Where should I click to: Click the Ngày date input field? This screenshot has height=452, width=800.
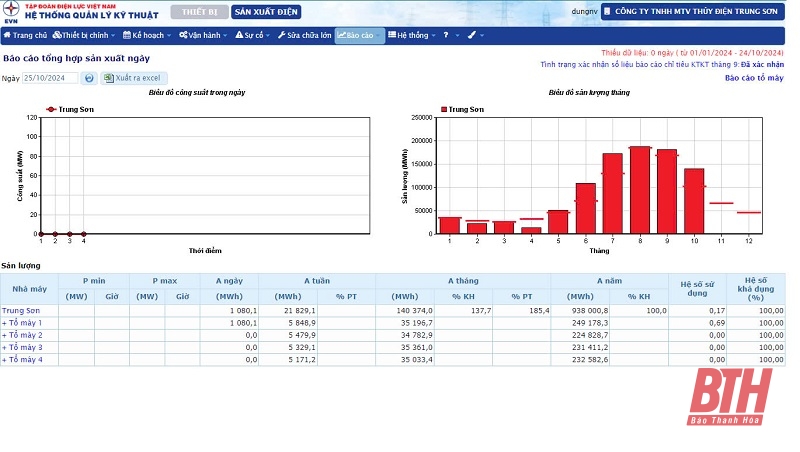[x=50, y=78]
